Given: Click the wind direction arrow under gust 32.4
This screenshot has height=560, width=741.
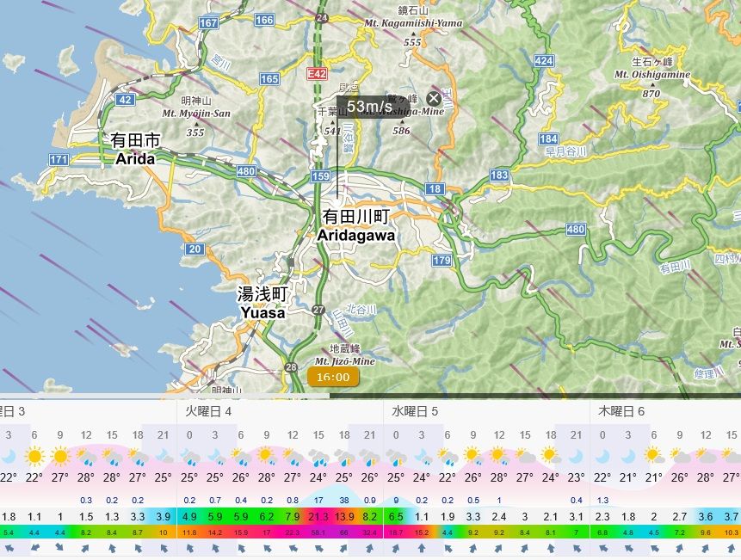Looking at the screenshot, I should tap(370, 549).
